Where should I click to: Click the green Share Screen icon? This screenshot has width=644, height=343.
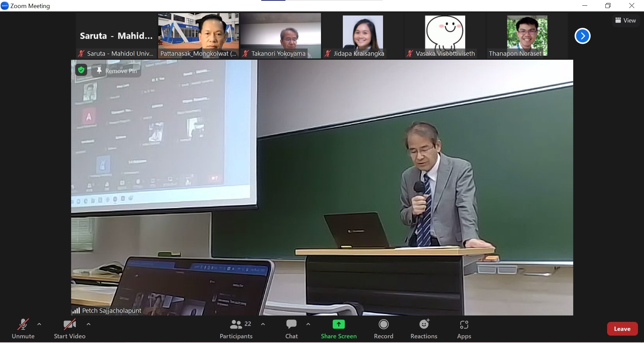point(338,325)
